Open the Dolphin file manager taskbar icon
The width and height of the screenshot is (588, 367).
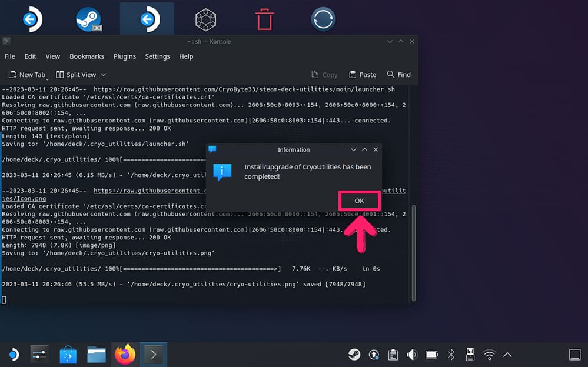coord(97,355)
